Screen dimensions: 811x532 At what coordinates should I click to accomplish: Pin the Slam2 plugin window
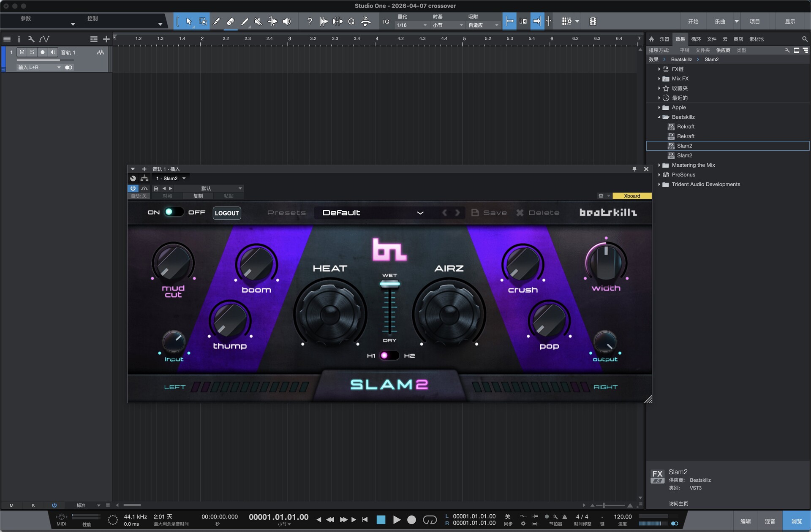pyautogui.click(x=634, y=169)
